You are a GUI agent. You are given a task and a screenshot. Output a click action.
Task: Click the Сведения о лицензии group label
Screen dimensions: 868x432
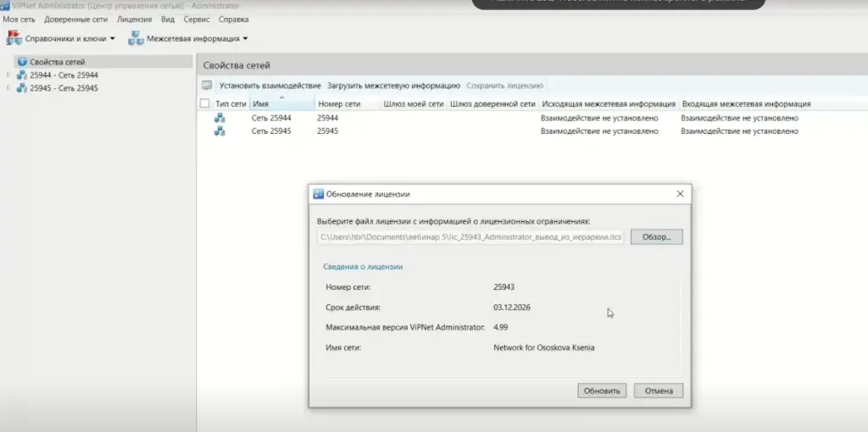(363, 267)
